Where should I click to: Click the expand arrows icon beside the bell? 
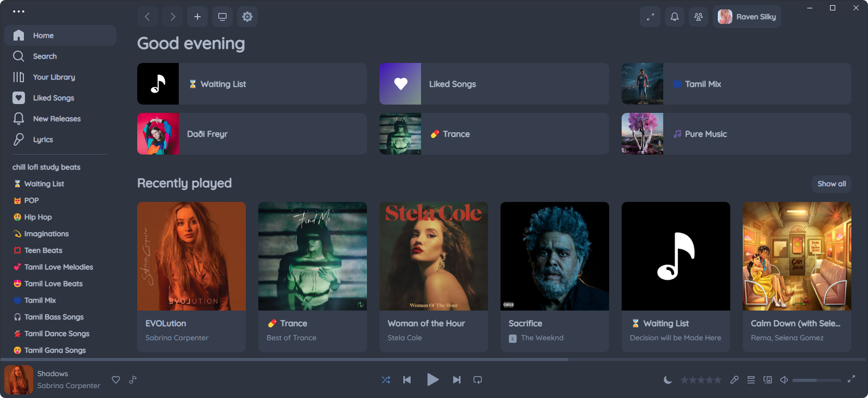pos(650,17)
